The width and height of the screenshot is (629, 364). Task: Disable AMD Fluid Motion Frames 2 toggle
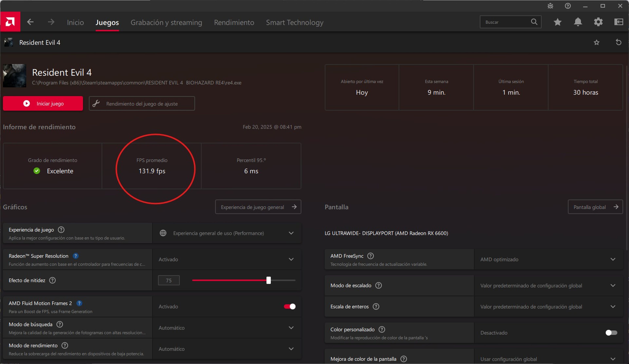(x=290, y=307)
